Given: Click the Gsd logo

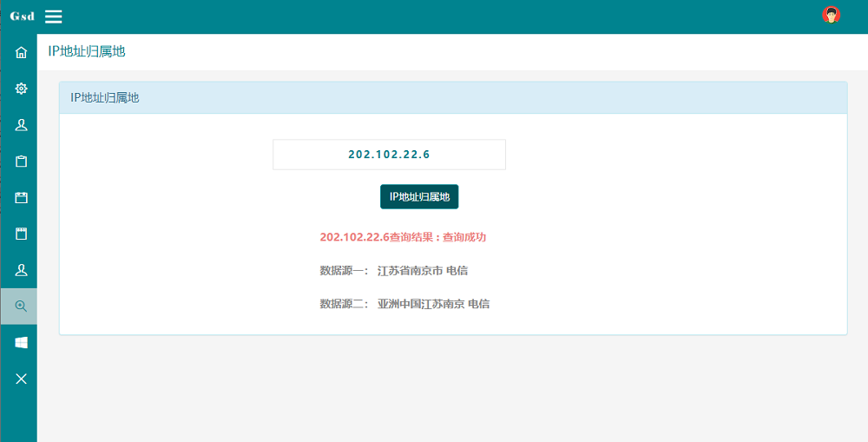Looking at the screenshot, I should coord(23,16).
